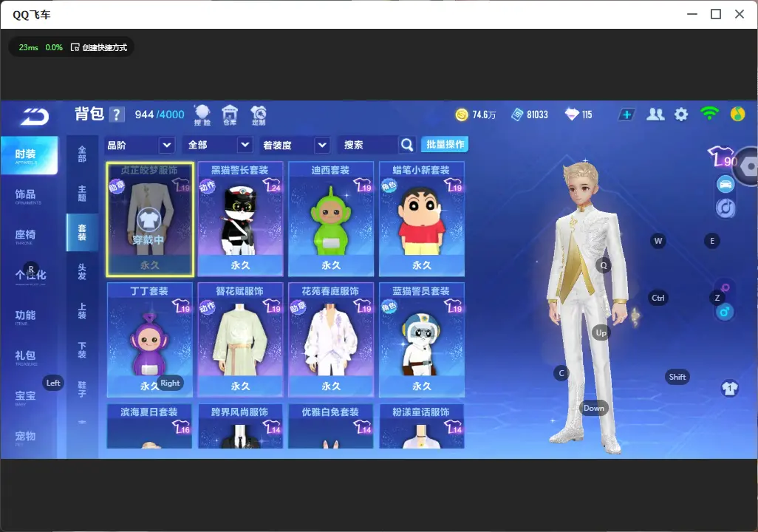The image size is (758, 532).
Task: Click the search magnifier icon
Action: pyautogui.click(x=407, y=145)
